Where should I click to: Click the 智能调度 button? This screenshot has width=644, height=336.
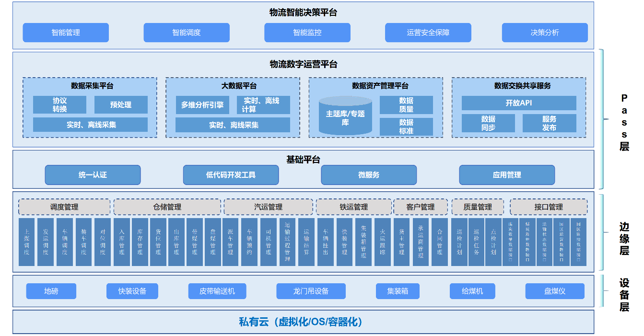coord(187,33)
